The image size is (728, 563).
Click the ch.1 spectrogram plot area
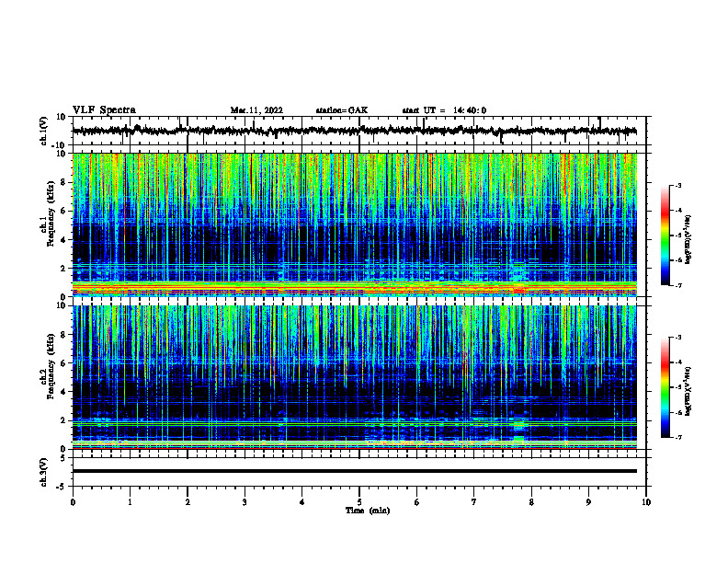pos(354,224)
